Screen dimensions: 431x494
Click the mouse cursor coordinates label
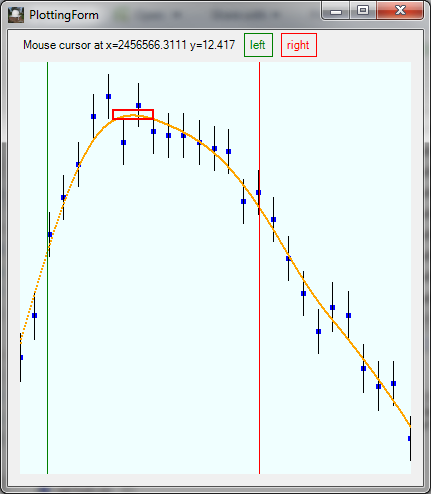(129, 45)
